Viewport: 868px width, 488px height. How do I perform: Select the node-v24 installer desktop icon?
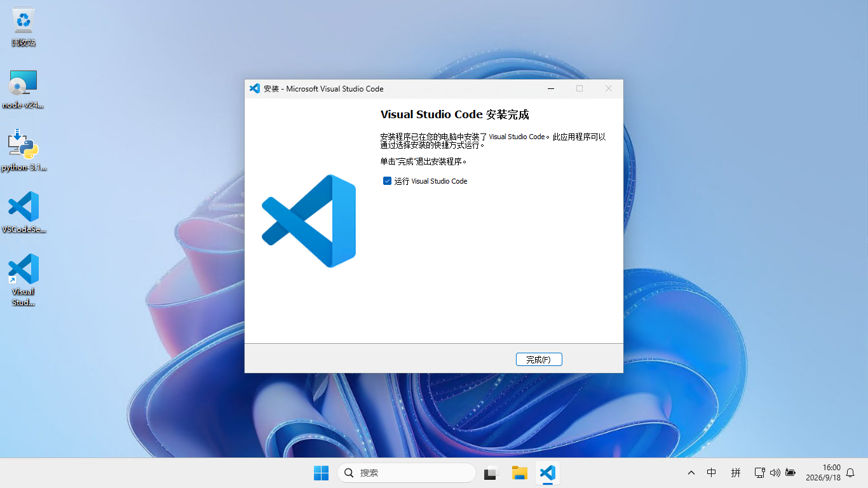pos(24,90)
